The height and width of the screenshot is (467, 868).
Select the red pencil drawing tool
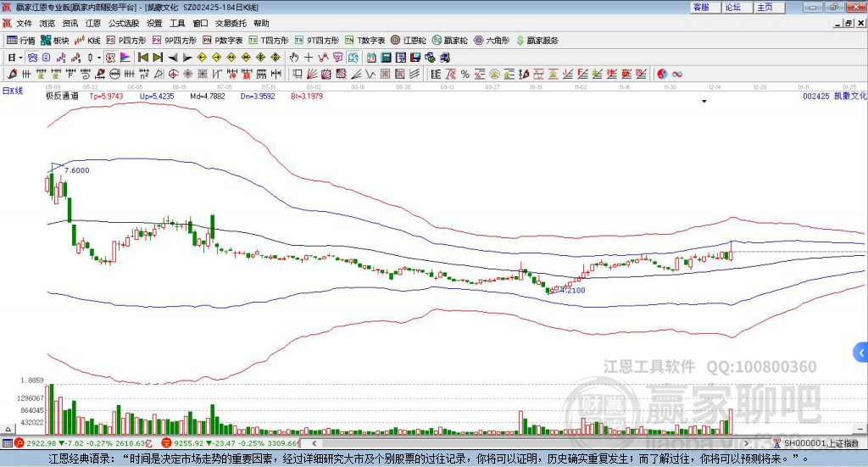pos(12,74)
